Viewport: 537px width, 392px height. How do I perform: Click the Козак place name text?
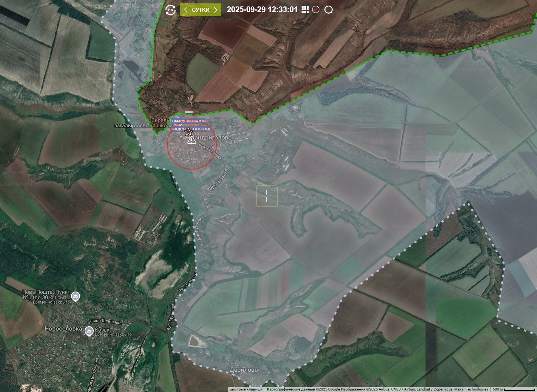(102, 330)
